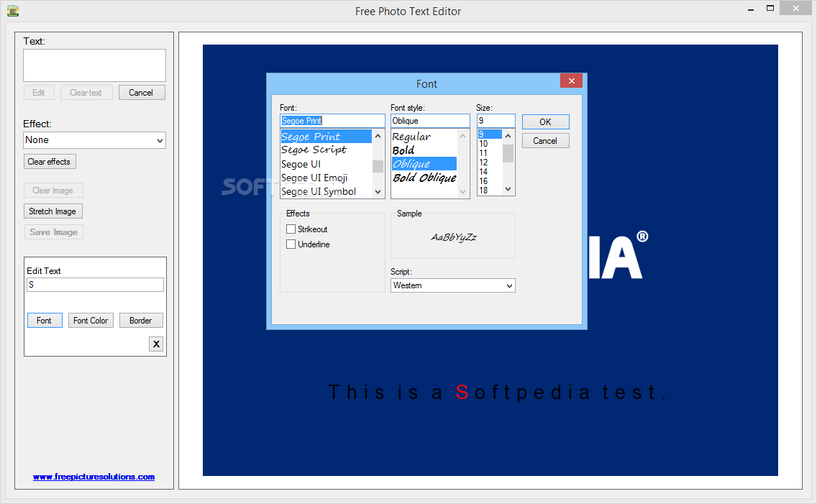
Task: Select size 10 in size list
Action: coord(490,143)
